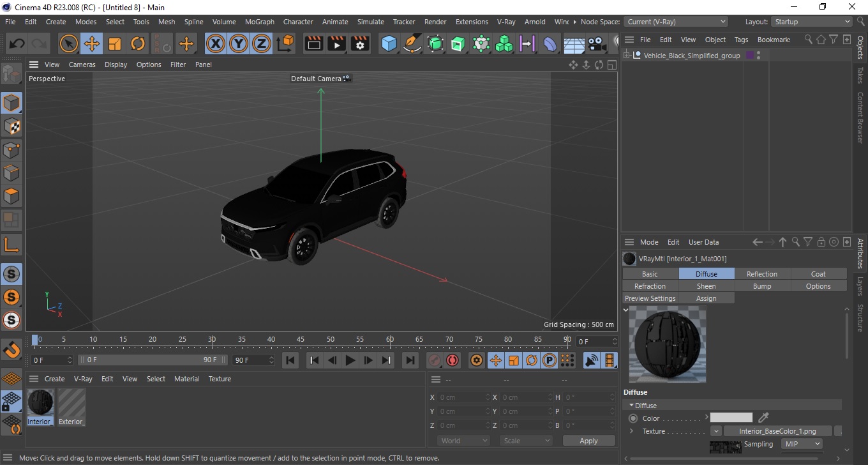868x465 pixels.
Task: Click the Apply button in coordinates
Action: pos(588,441)
